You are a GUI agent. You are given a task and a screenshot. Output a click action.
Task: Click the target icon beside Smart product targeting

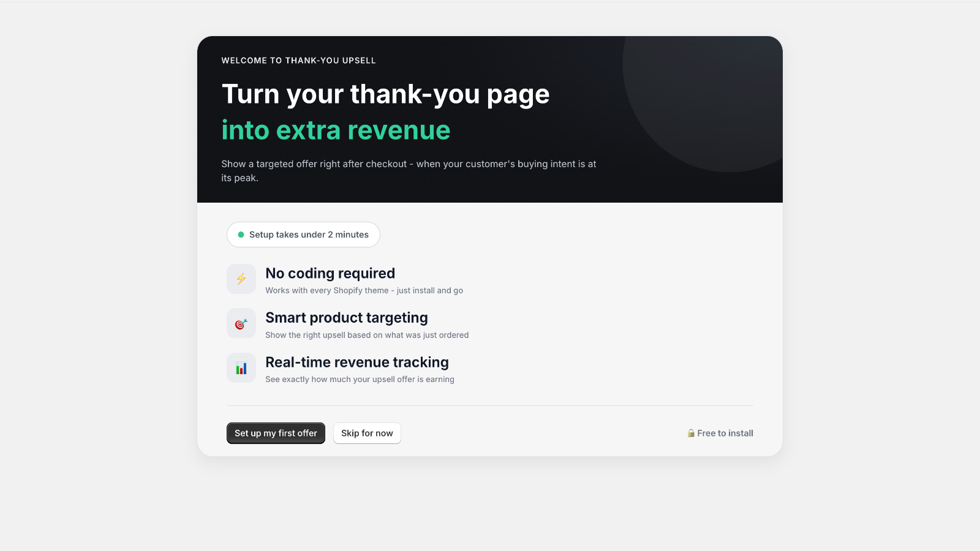pos(241,323)
